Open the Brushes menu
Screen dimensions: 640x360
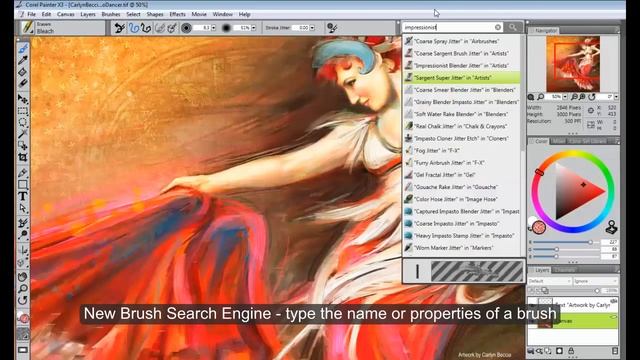(111, 14)
